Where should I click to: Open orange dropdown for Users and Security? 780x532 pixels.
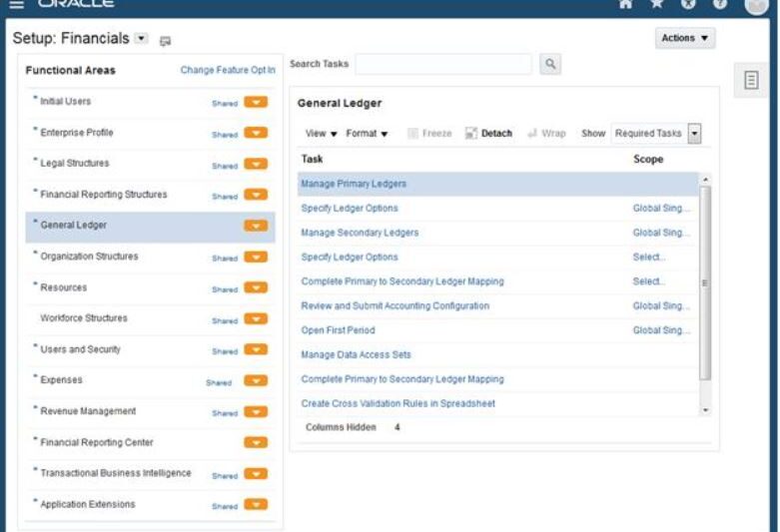click(256, 349)
